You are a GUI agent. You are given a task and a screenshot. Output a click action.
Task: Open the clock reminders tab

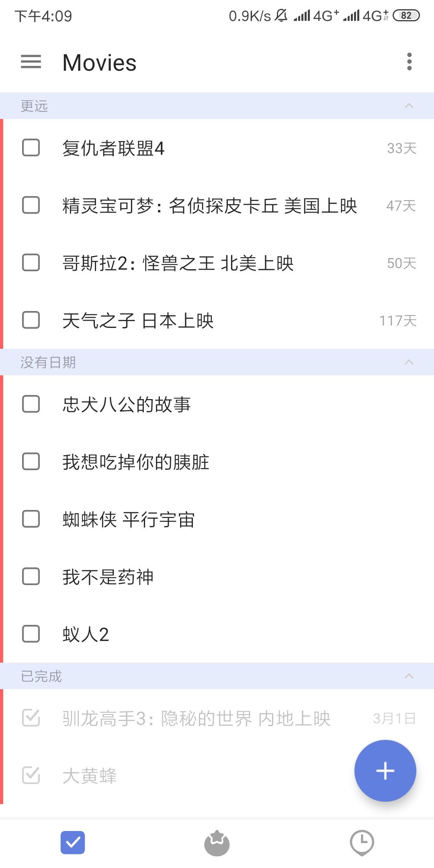362,843
